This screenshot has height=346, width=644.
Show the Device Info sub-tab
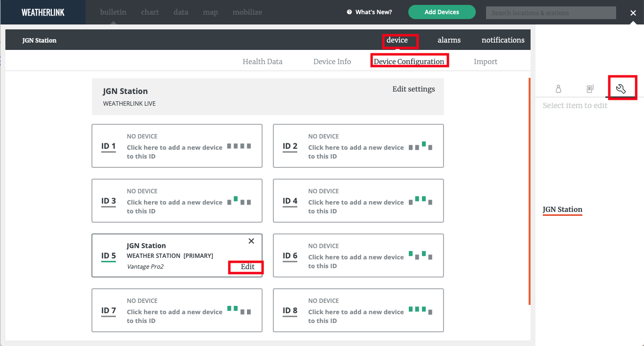332,62
